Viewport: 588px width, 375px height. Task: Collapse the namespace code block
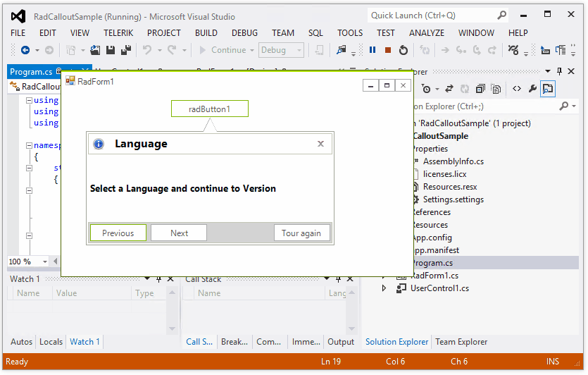point(29,145)
